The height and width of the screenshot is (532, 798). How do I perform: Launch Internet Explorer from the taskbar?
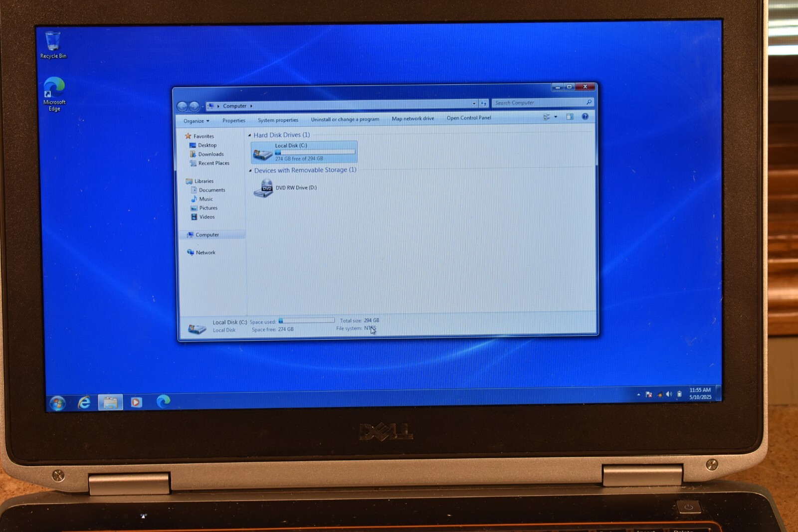[84, 402]
